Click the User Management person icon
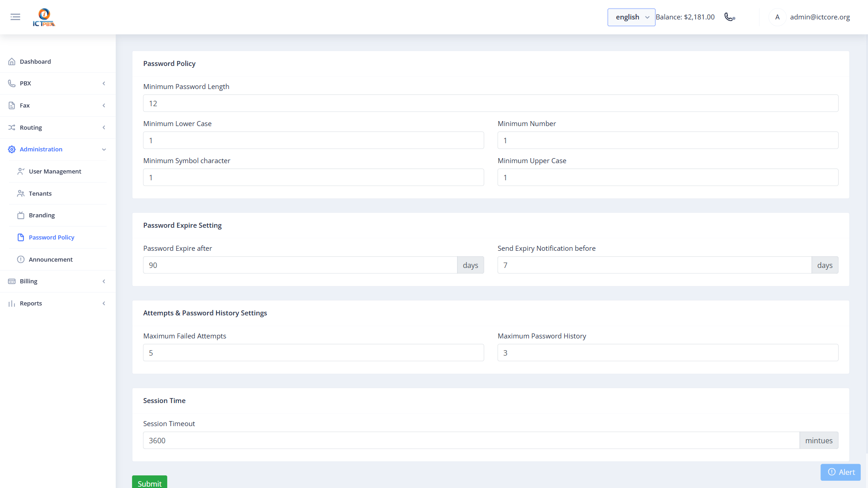The width and height of the screenshot is (868, 488). 21,171
